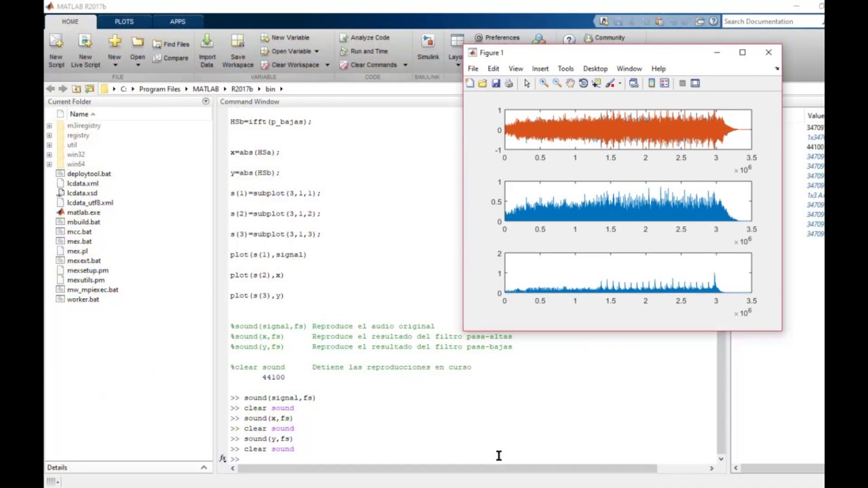Viewport: 868px width, 488px height.
Task: Expand the Open Variable dropdown
Action: coord(317,52)
